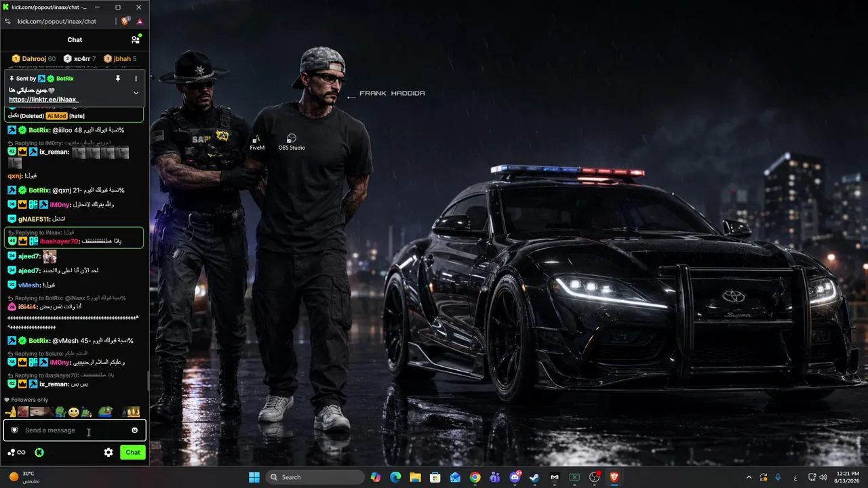Screen dimensions: 868x488
Task: Click the xc4rr leaderboard entry
Action: pyautogui.click(x=79, y=59)
